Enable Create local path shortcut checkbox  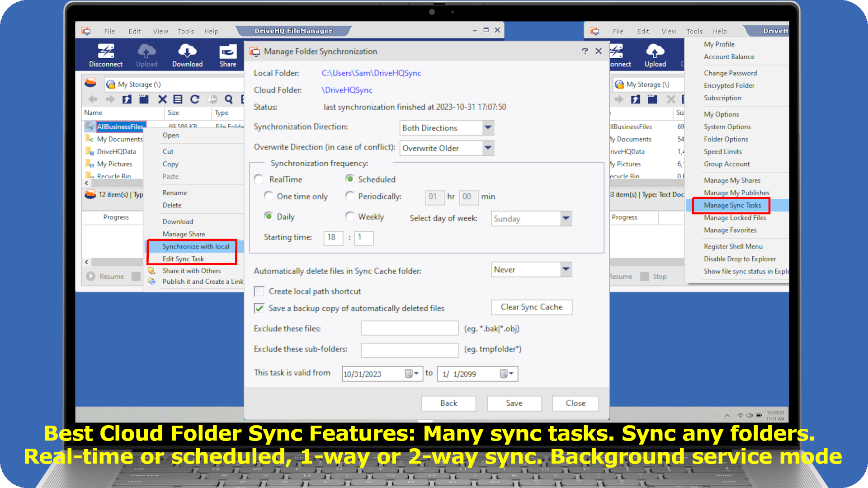pos(259,291)
